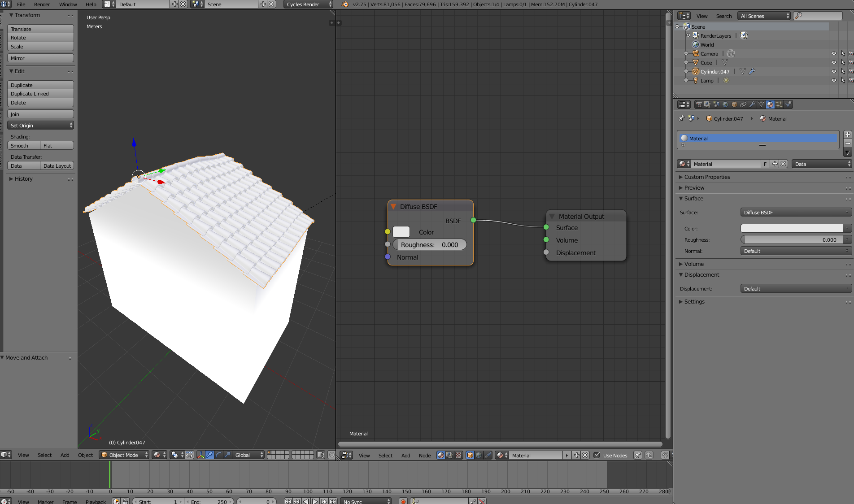
Task: Hide Cylinder.047 with its eye icon
Action: click(x=833, y=71)
